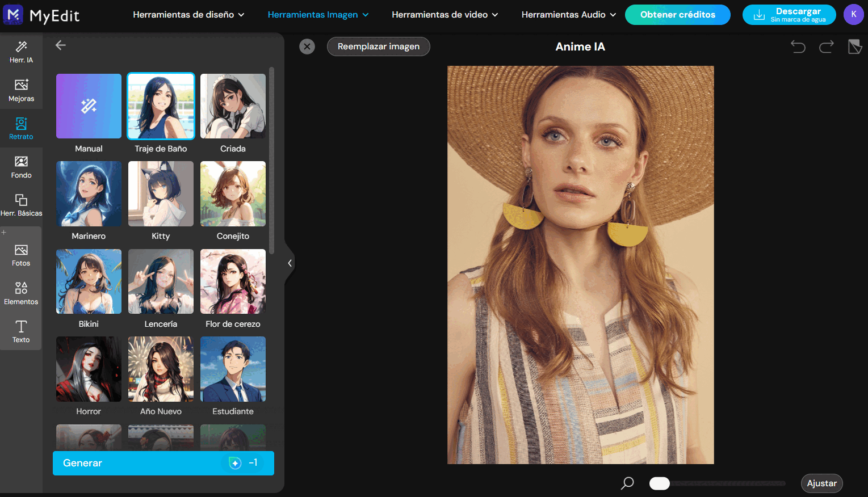
Task: Select the Horror anime style
Action: [x=89, y=369]
